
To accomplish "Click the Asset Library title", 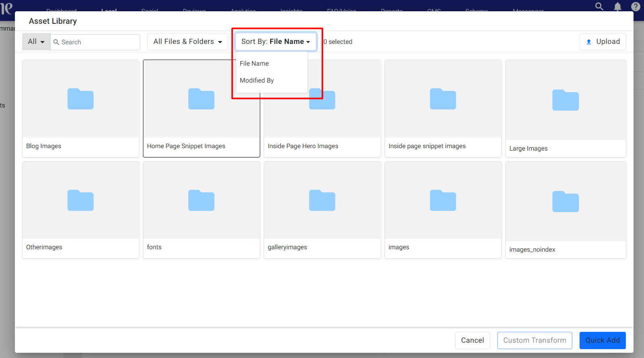I will pos(53,21).
